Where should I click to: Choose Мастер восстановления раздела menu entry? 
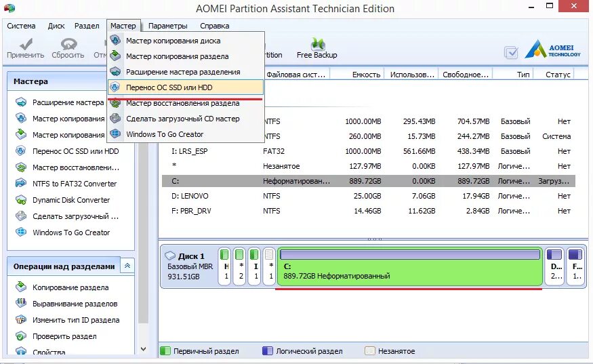tap(186, 103)
